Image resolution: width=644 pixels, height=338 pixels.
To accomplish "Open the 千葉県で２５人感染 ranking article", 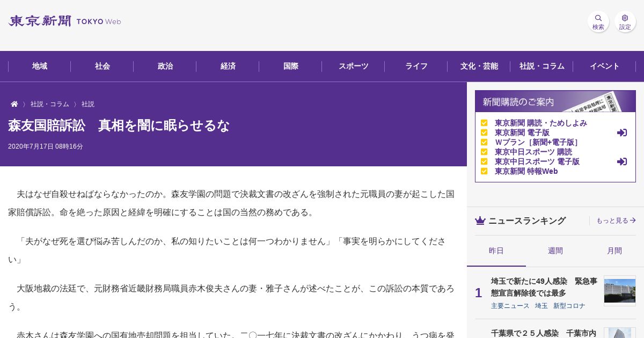I will [544, 333].
